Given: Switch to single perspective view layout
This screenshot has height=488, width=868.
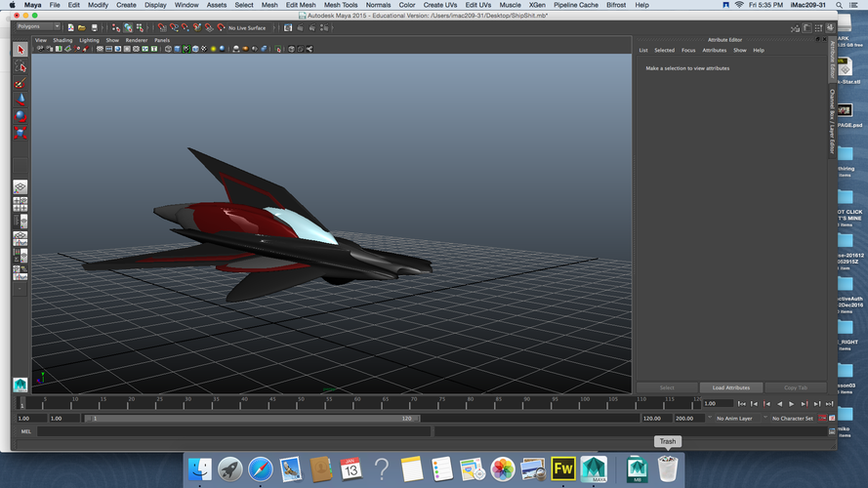Looking at the screenshot, I should pyautogui.click(x=21, y=187).
